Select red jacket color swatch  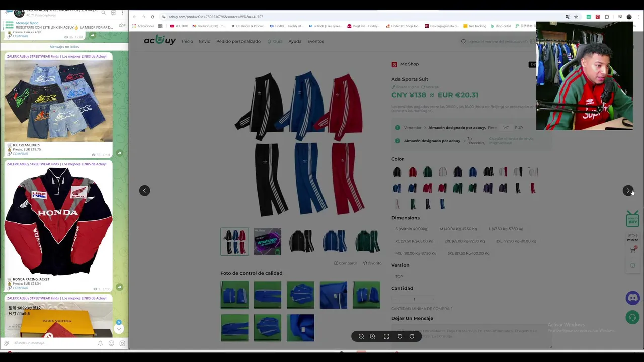tap(413, 172)
